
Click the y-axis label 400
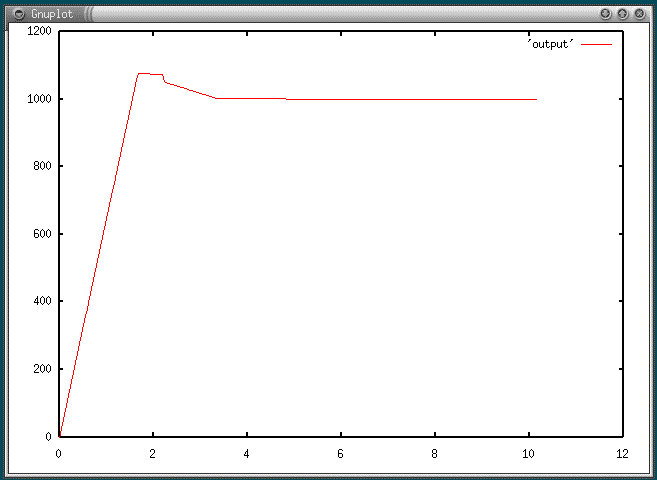pyautogui.click(x=42, y=301)
